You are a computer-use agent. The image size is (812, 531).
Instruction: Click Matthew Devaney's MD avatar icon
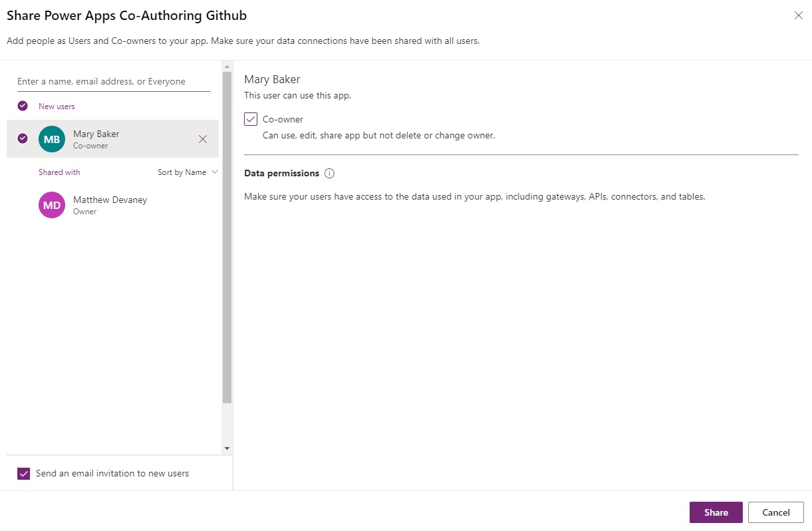52,205
